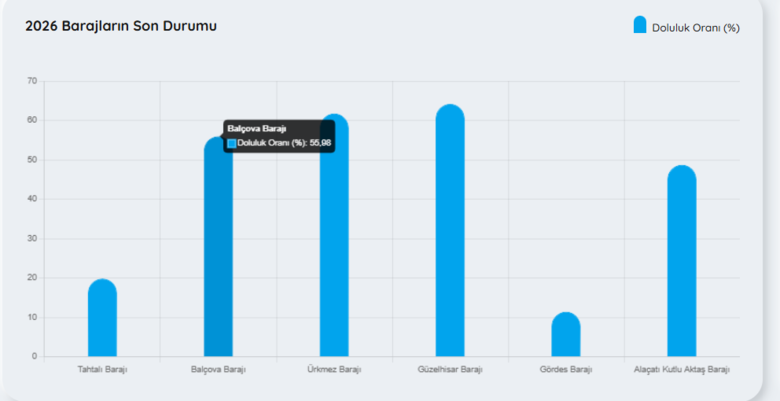Click the 55,98 value in tooltip

pos(320,144)
